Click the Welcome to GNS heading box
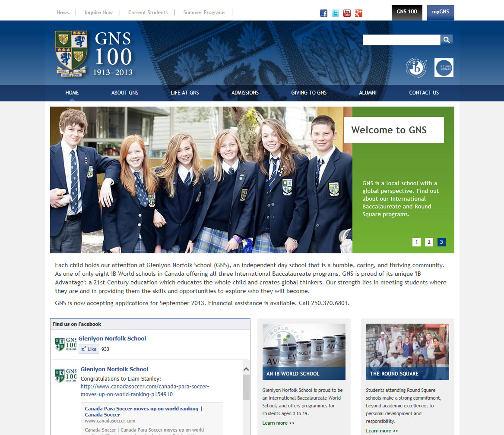Image resolution: width=504 pixels, height=435 pixels. tap(394, 130)
